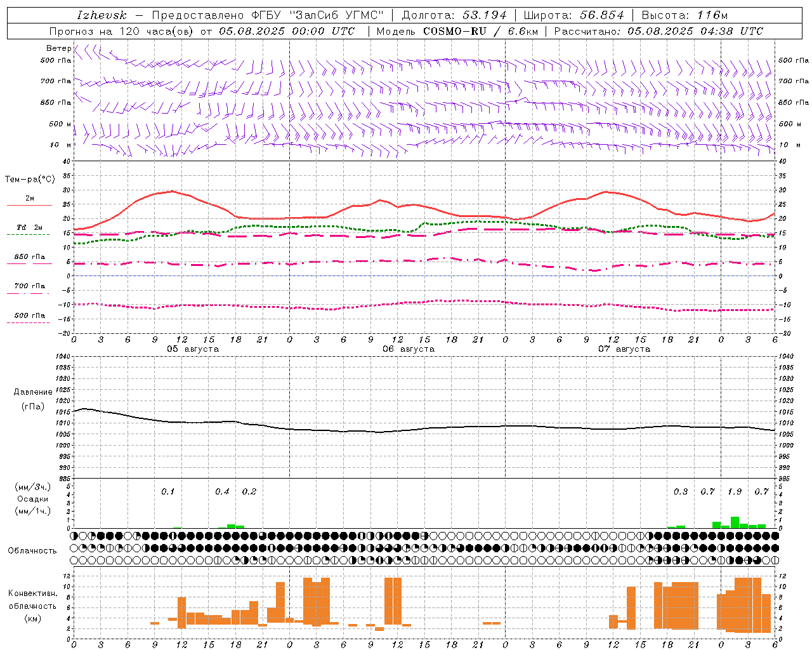Click the '700 гПа' temperature legend label
Image resolution: width=812 pixels, height=650 pixels.
30,286
